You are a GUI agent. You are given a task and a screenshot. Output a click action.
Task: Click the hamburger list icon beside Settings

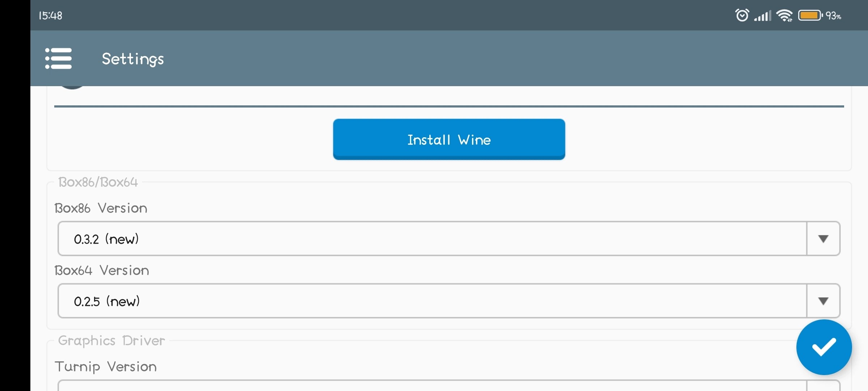pos(58,58)
